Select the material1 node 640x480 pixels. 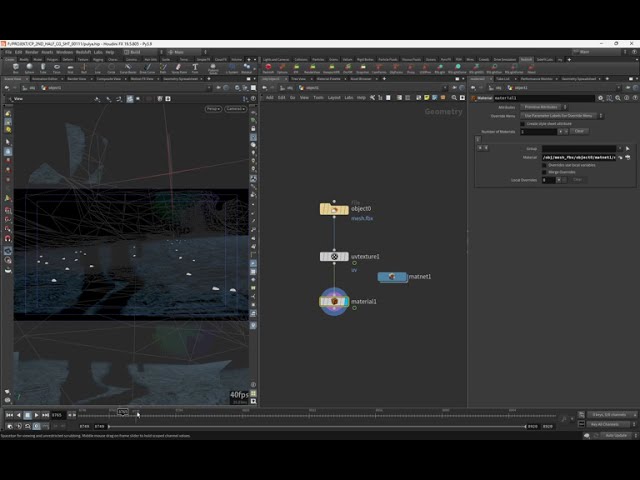[334, 302]
